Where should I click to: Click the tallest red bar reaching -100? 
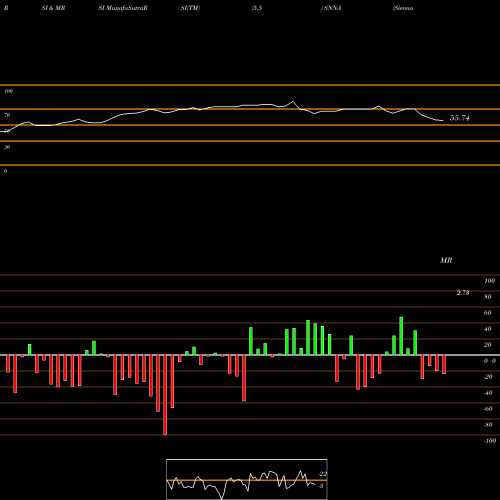165,395
